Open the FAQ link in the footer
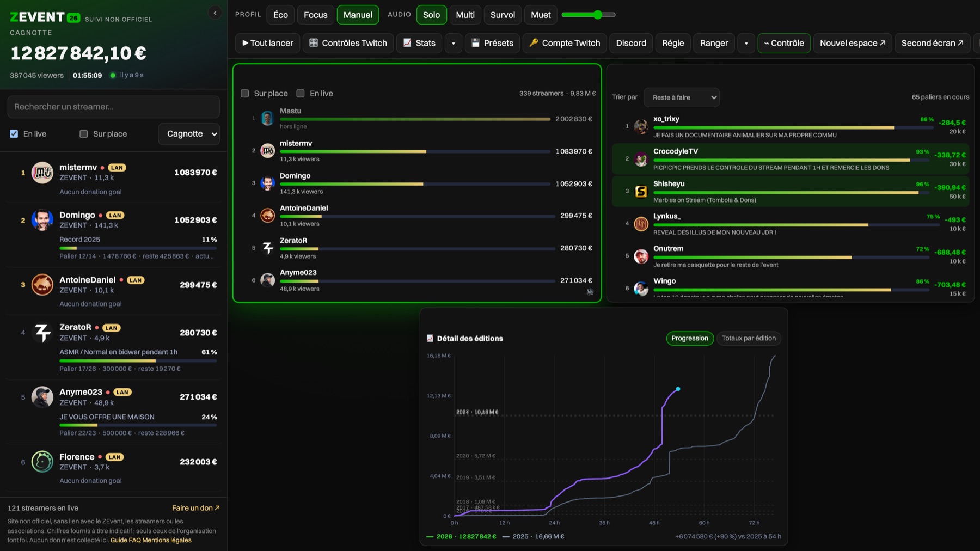980x551 pixels. pos(134,540)
